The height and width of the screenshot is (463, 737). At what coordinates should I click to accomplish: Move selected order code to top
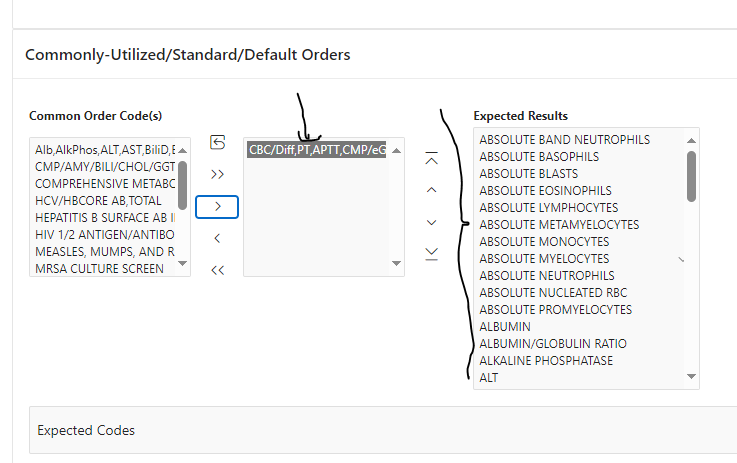[x=431, y=159]
